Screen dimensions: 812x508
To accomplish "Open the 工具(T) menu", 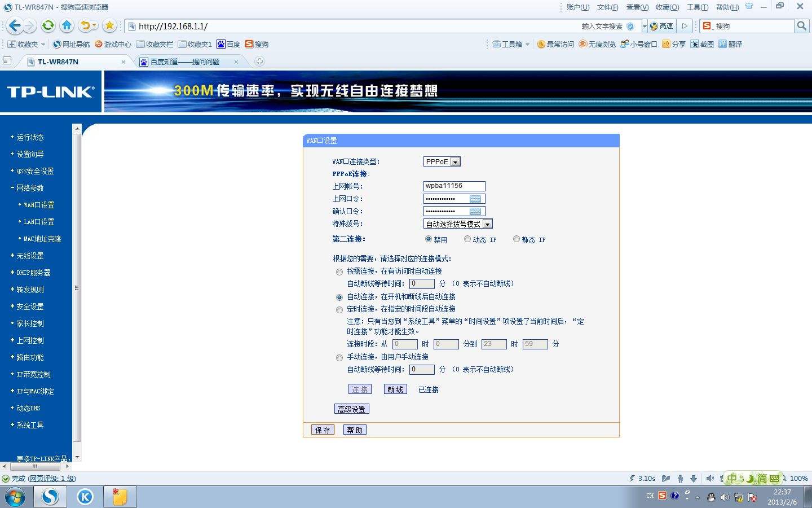I will pos(697,7).
